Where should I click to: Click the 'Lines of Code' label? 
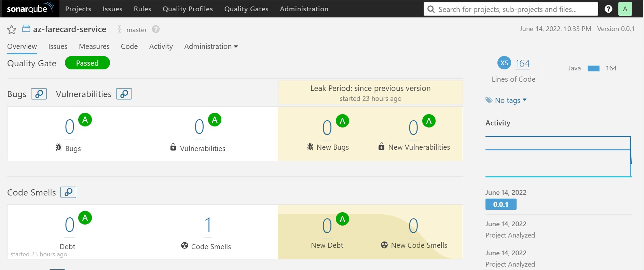pos(513,79)
